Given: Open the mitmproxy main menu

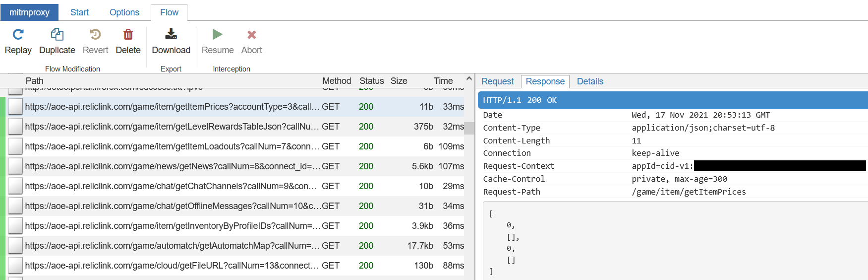Looking at the screenshot, I should click(x=29, y=12).
